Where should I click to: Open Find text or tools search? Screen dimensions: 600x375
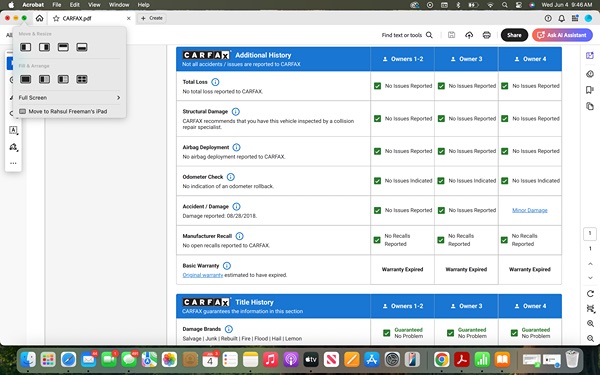(407, 35)
